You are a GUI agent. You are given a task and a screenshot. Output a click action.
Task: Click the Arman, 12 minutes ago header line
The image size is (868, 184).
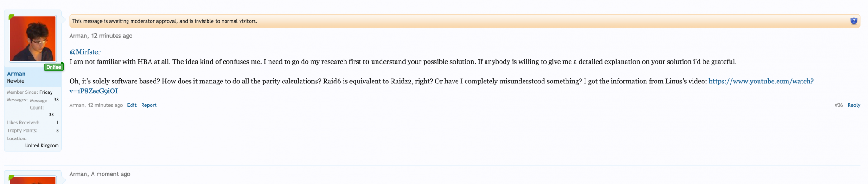pos(101,36)
